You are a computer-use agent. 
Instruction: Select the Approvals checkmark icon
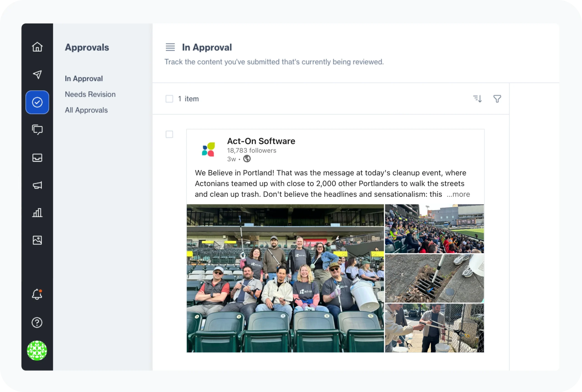37,102
